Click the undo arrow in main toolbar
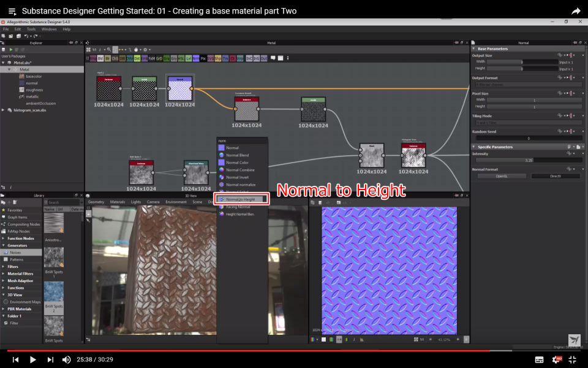This screenshot has width=588, height=368. pyautogui.click(x=26, y=36)
